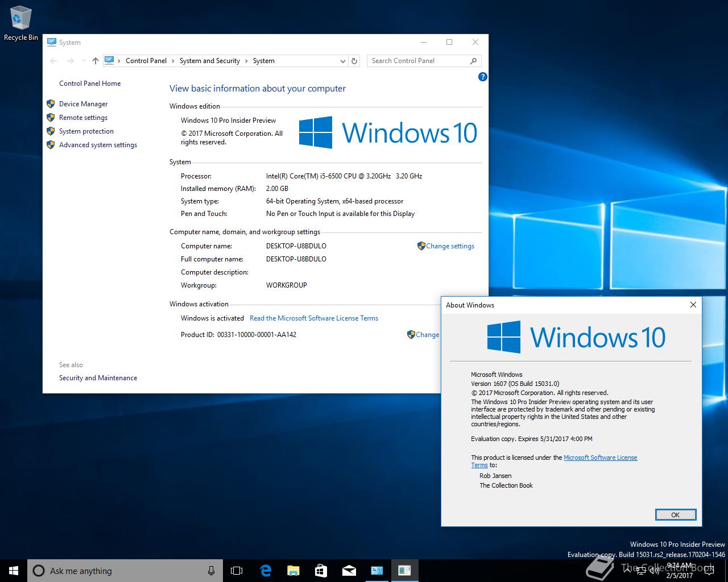Click the Forward arrow in System window
The width and height of the screenshot is (728, 582).
click(x=70, y=61)
